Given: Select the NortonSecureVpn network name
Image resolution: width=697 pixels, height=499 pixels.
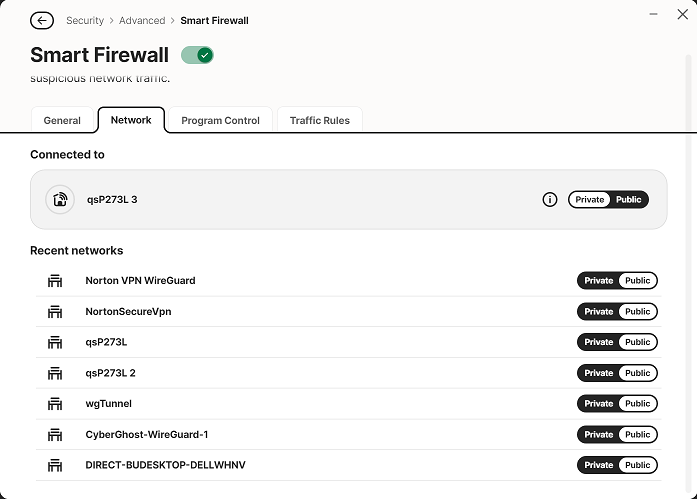Looking at the screenshot, I should coord(128,311).
